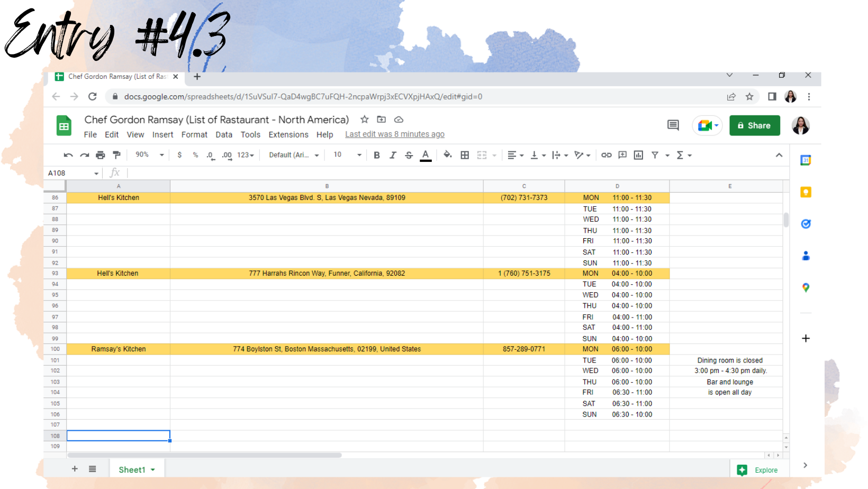Viewport: 868px width, 489px height.
Task: Open Google Calendar side panel
Action: 806,160
